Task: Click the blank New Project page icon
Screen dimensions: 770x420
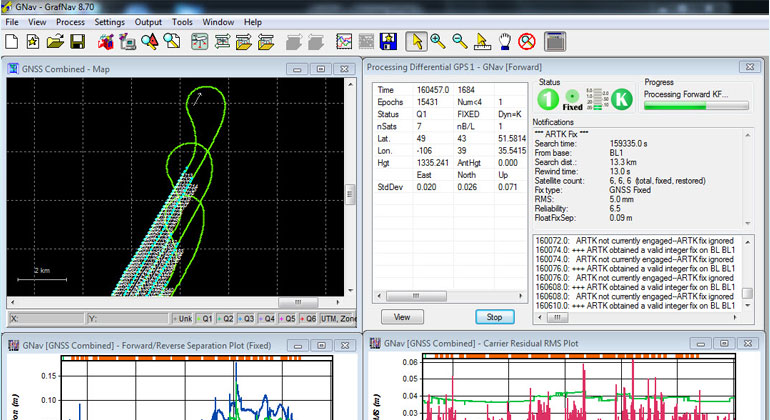Action: pyautogui.click(x=12, y=42)
